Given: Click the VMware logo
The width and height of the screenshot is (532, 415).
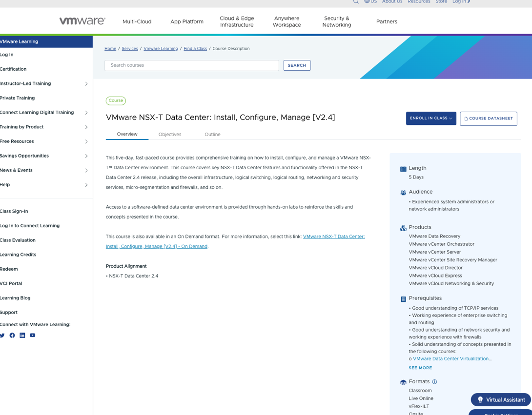Looking at the screenshot, I should 82,21.
